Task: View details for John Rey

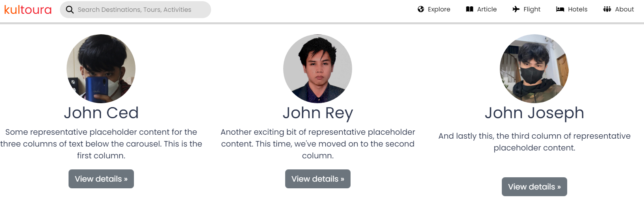Action: tap(318, 179)
